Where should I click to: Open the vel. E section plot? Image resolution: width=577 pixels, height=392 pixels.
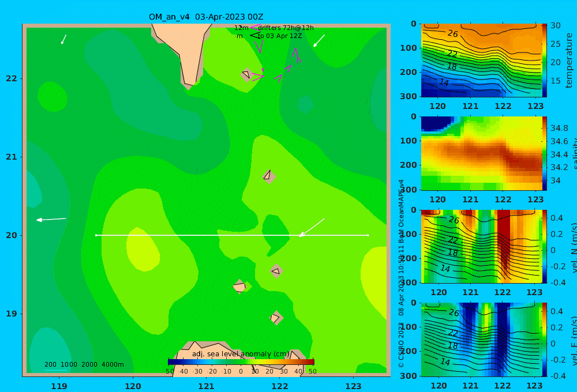click(x=481, y=340)
